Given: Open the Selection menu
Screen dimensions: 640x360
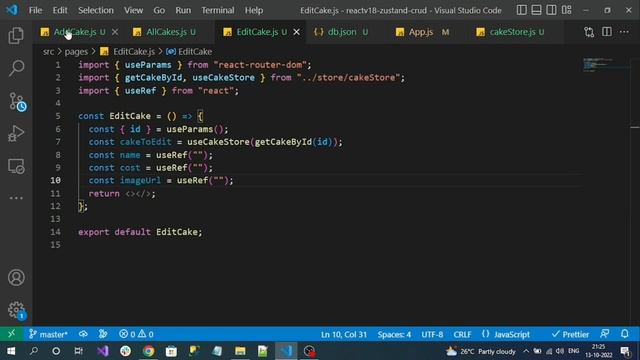Looking at the screenshot, I should coord(96,10).
